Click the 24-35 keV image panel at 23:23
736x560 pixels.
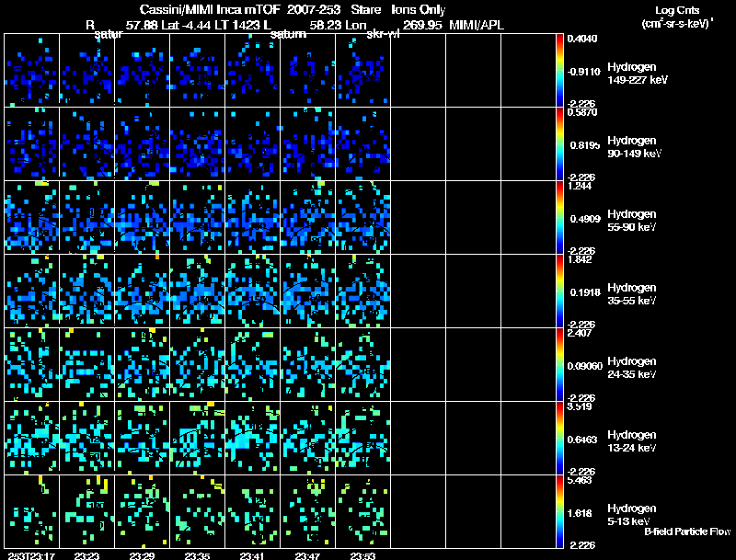[86, 365]
